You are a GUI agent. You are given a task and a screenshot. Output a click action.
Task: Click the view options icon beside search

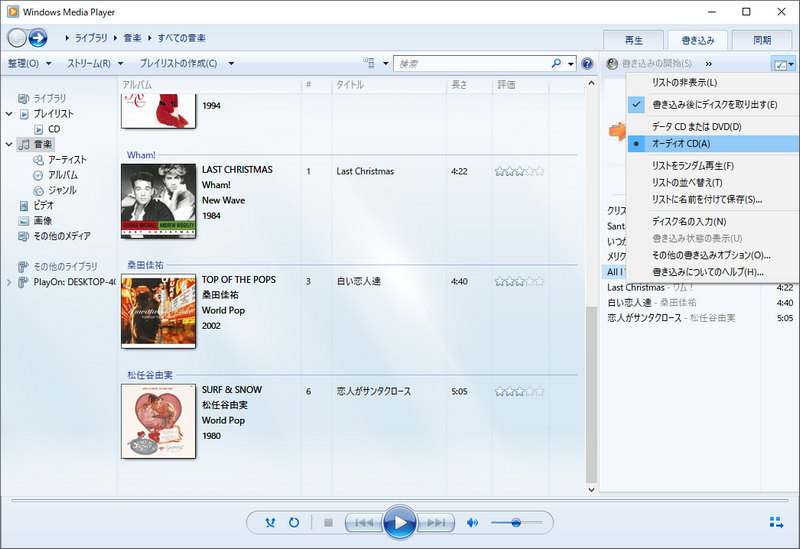[369, 63]
